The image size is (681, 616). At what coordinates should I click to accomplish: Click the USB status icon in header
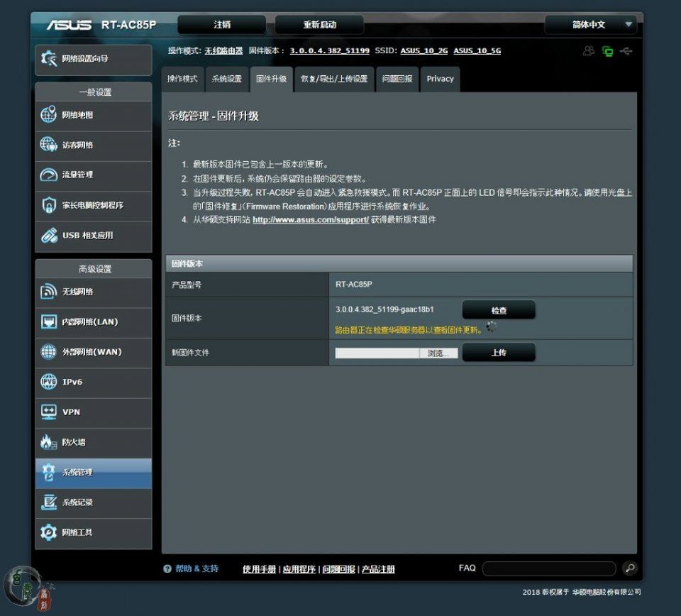pyautogui.click(x=626, y=51)
